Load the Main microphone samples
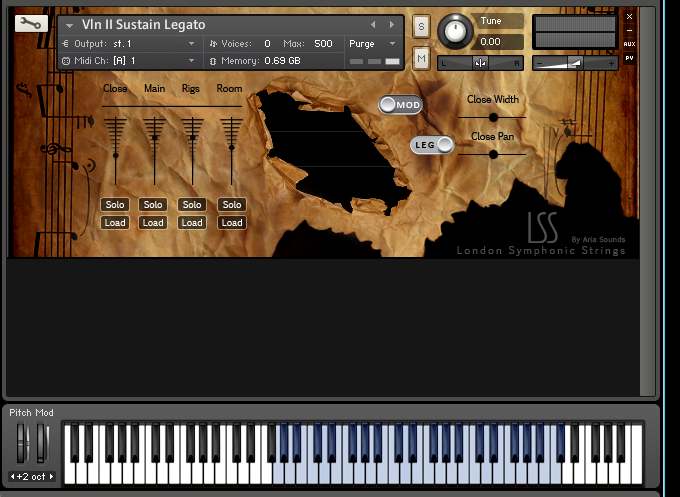680x497 pixels. click(153, 223)
